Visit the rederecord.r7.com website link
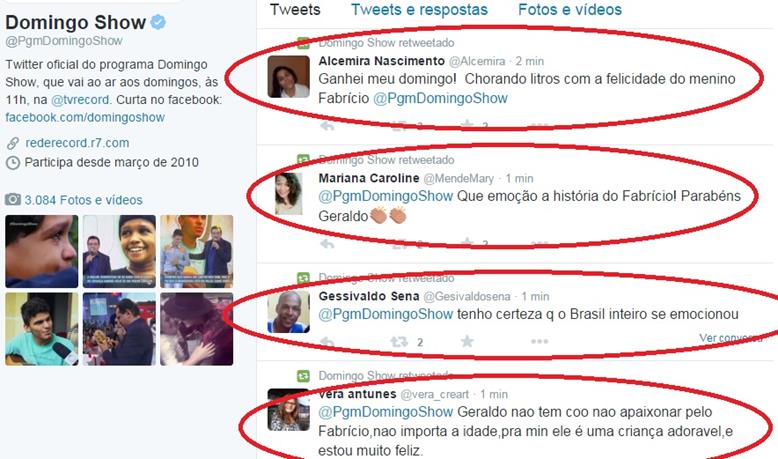The width and height of the screenshot is (778, 459). tap(77, 143)
